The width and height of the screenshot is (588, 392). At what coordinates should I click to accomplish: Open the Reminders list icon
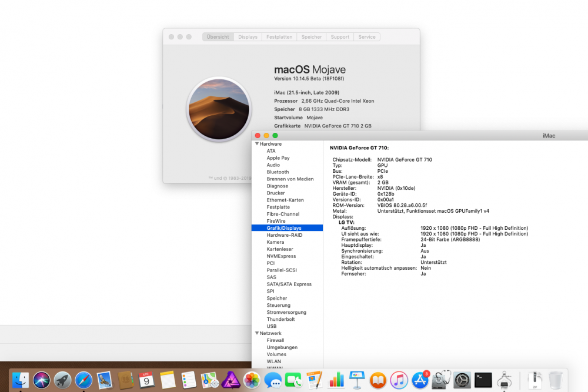[x=189, y=380]
